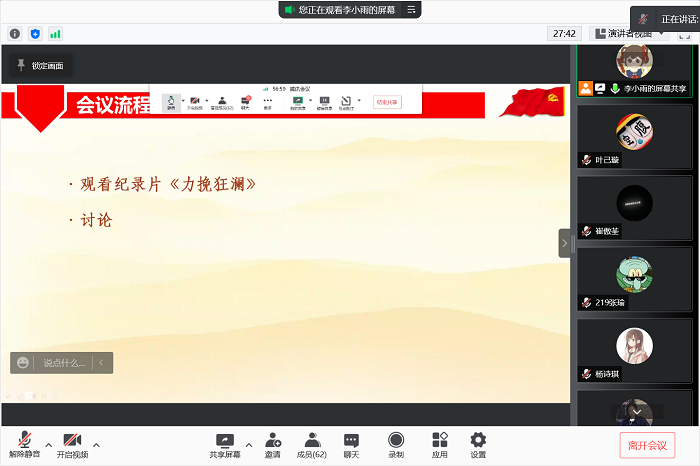Image resolution: width=700 pixels, height=466 pixels.
Task: Expand video options arrow beside 开启视频
Action: pyautogui.click(x=96, y=445)
